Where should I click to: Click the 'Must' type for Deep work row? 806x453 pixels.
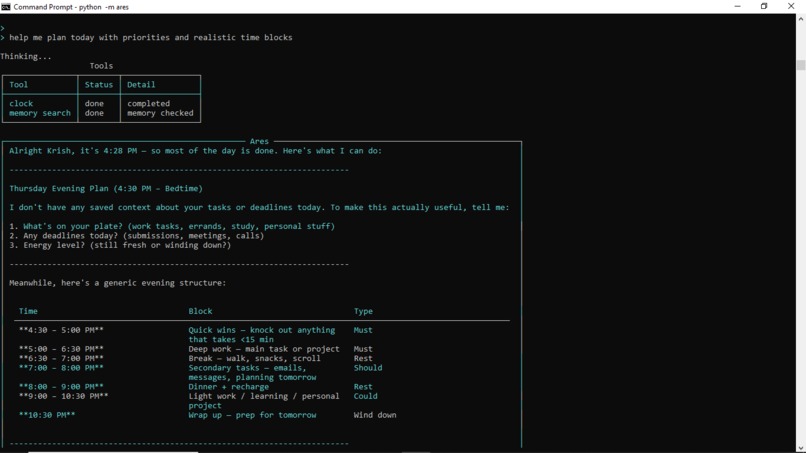tap(363, 349)
